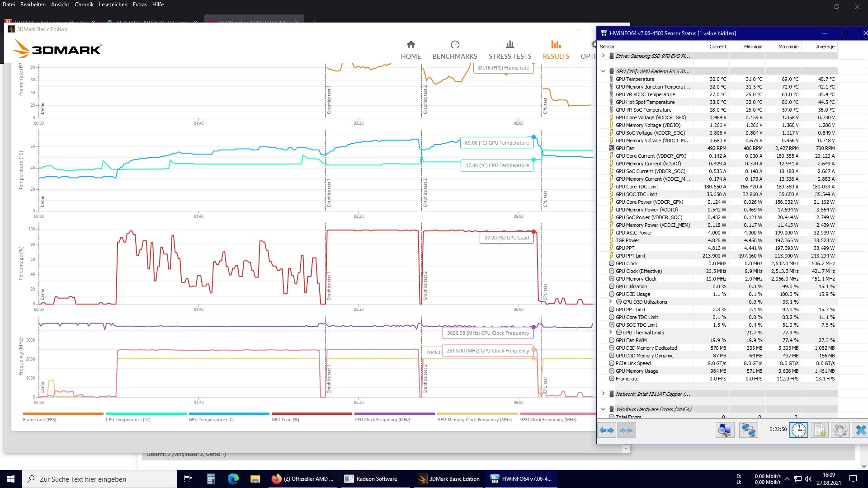868x488 pixels.
Task: Open the Lesezeichen menu
Action: click(x=113, y=5)
